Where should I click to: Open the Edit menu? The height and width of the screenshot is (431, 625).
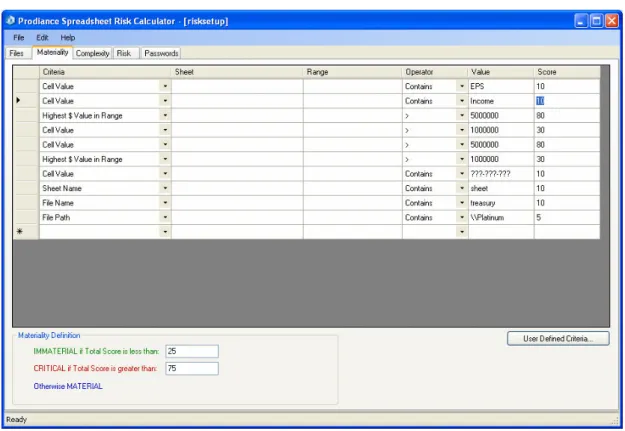[x=42, y=37]
